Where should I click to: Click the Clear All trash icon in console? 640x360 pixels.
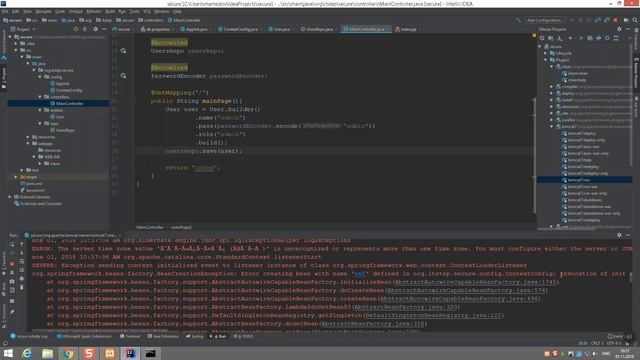tap(22, 287)
